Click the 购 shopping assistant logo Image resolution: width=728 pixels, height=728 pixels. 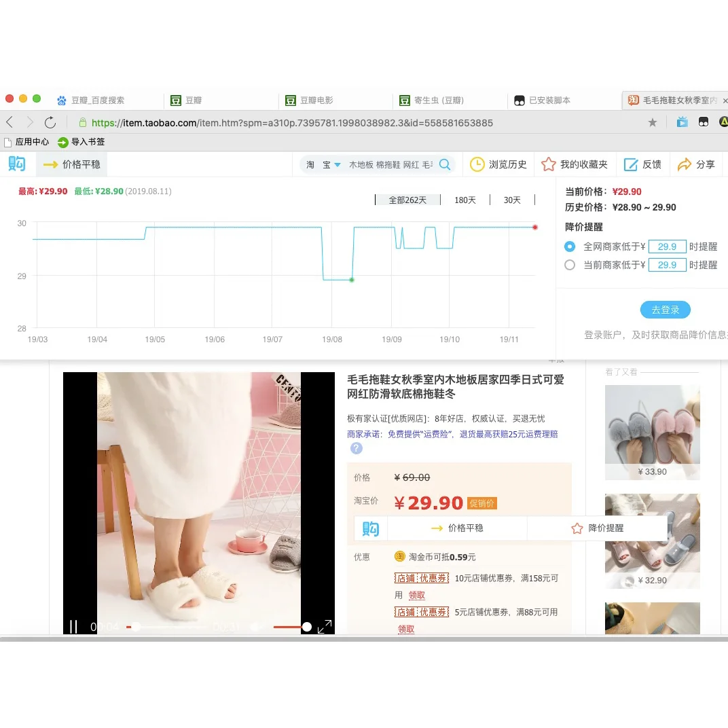coord(16,164)
